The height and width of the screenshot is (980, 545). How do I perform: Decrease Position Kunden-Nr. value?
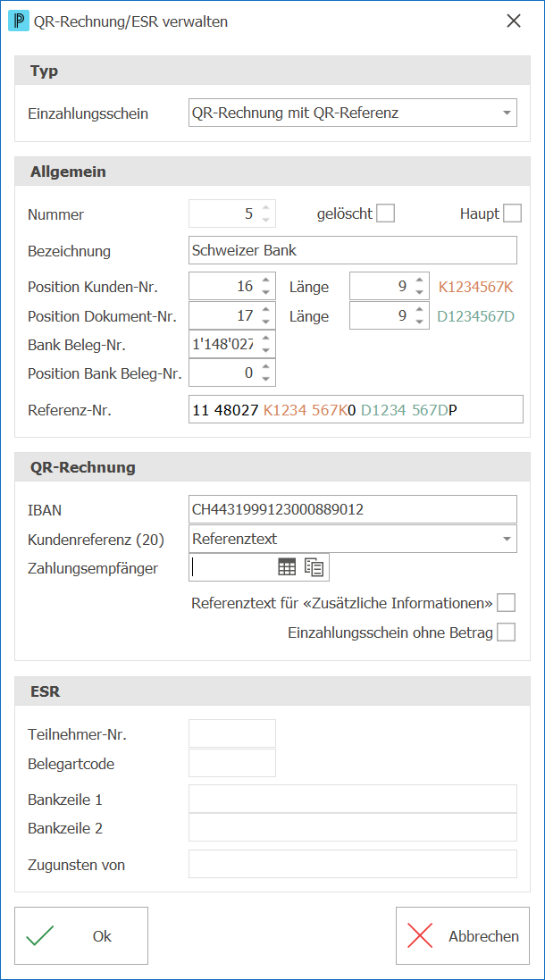[265, 292]
